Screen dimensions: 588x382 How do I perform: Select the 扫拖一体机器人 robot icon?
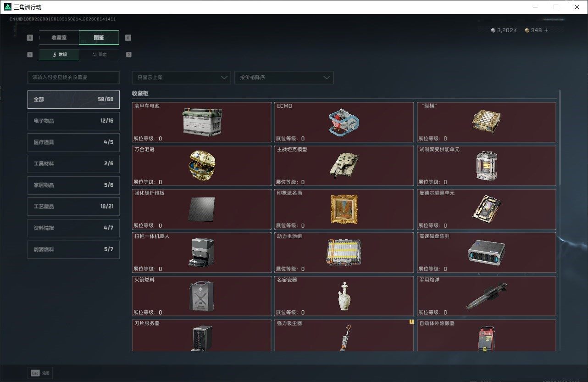coord(201,253)
